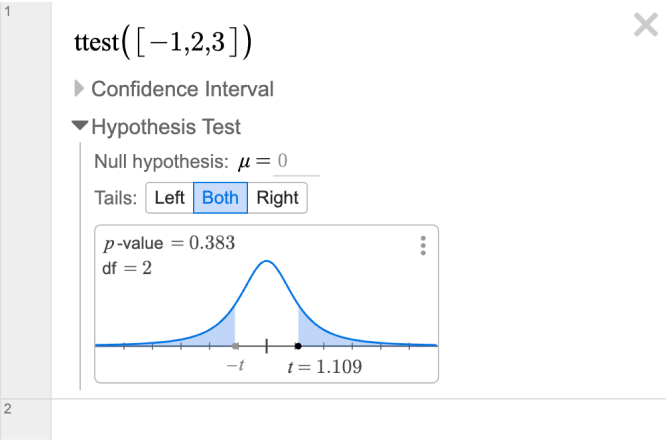Click the empty second expression line
666x440 pixels.
pyautogui.click(x=358, y=420)
